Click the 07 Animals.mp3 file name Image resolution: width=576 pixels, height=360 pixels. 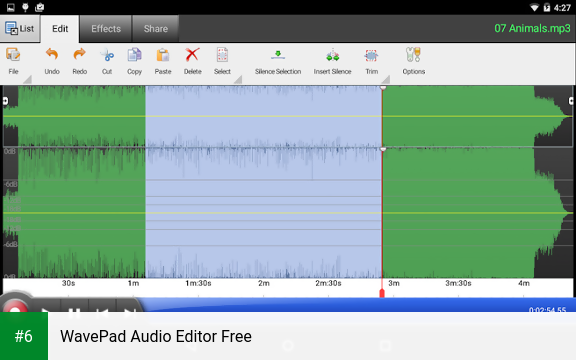coord(532,28)
